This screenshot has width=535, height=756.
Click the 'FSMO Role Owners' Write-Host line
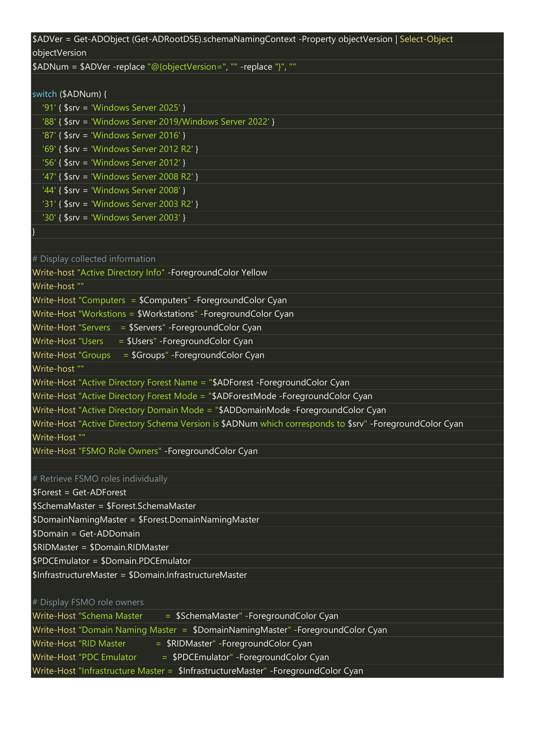click(145, 451)
